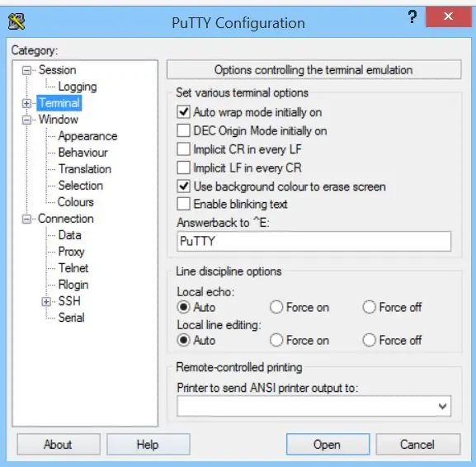Open the Translation settings
Viewport: 476px width, 467px height.
pyautogui.click(x=85, y=169)
